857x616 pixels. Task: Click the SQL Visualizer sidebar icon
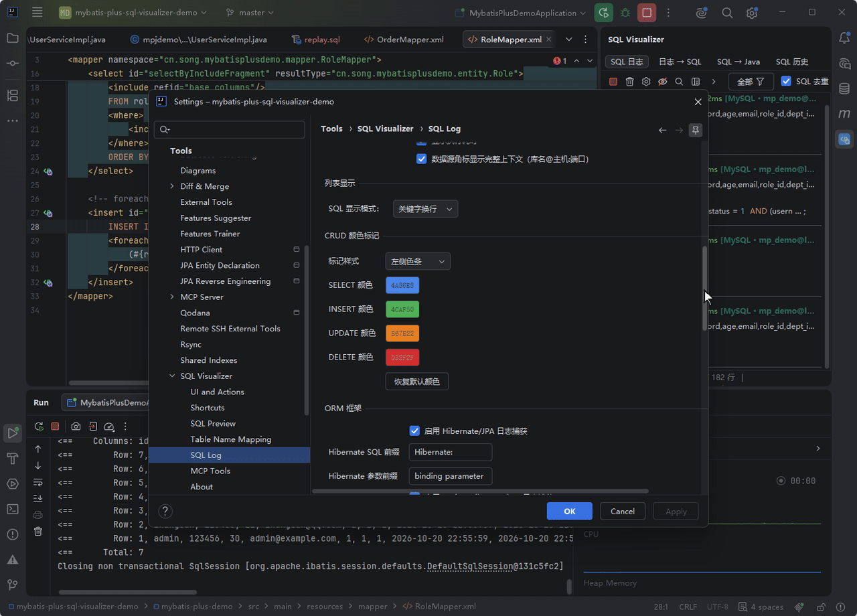[x=845, y=139]
